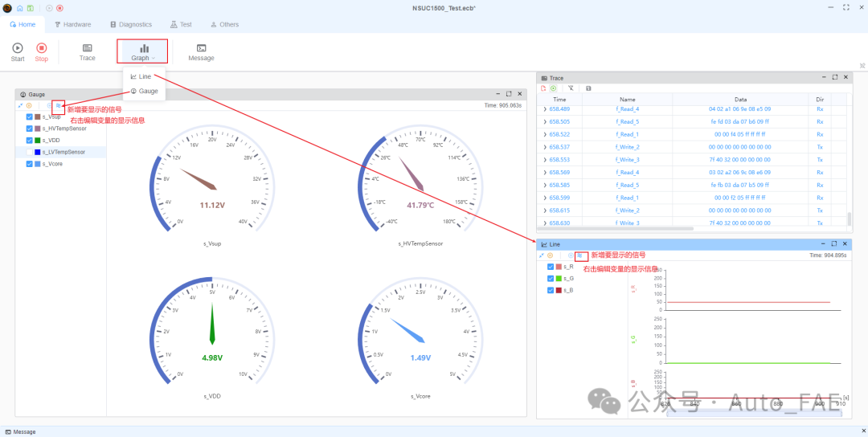Uncheck the s_Vsup signal checkbox
Image resolution: width=868 pixels, height=437 pixels.
[x=30, y=116]
